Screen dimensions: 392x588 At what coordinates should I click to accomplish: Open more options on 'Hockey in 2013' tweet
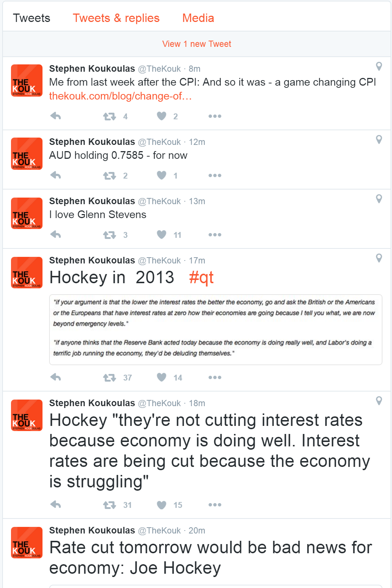[x=215, y=377]
